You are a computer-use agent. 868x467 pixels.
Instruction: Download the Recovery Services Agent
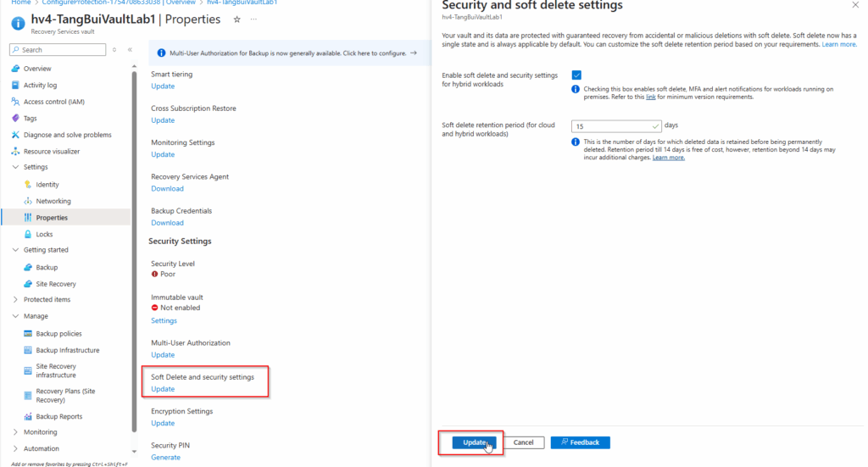pos(167,189)
